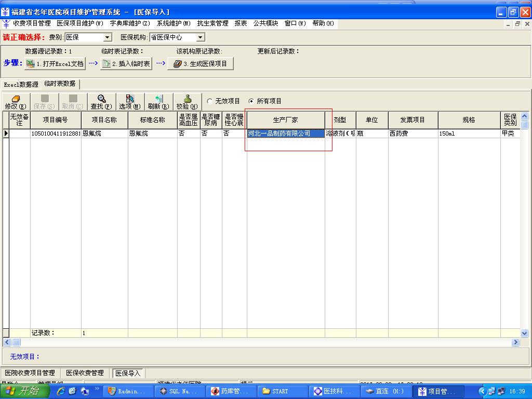The width and height of the screenshot is (532, 399).
Task: Click the 3.生成医保项目 step button
Action: point(200,64)
